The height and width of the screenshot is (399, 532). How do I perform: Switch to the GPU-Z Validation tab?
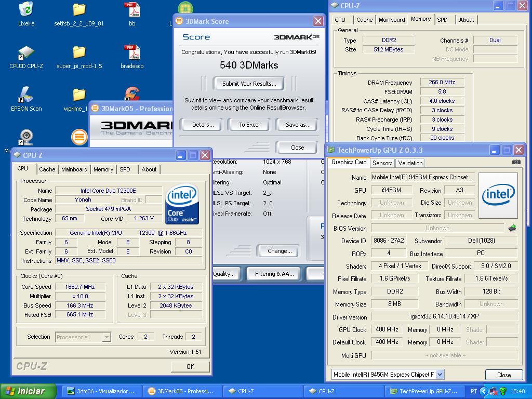point(410,163)
